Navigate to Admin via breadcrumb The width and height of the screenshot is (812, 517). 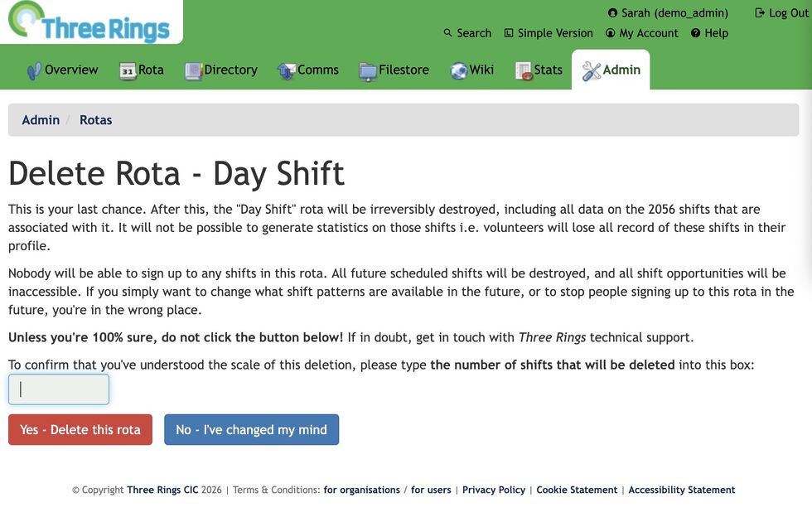click(41, 120)
